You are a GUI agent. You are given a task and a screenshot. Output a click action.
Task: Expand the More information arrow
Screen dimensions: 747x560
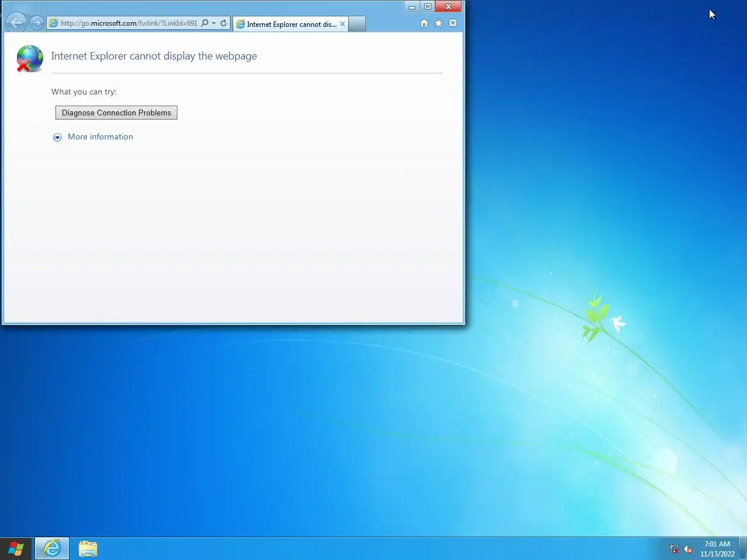[x=57, y=137]
